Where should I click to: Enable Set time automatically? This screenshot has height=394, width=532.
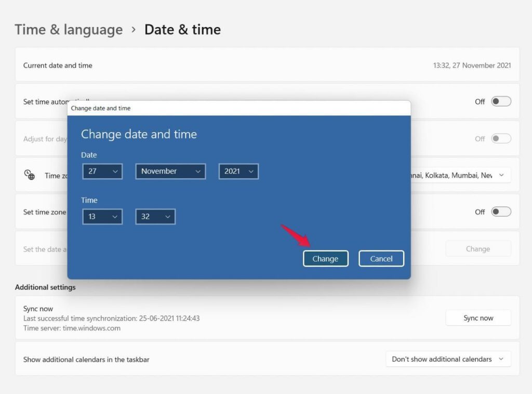[500, 101]
